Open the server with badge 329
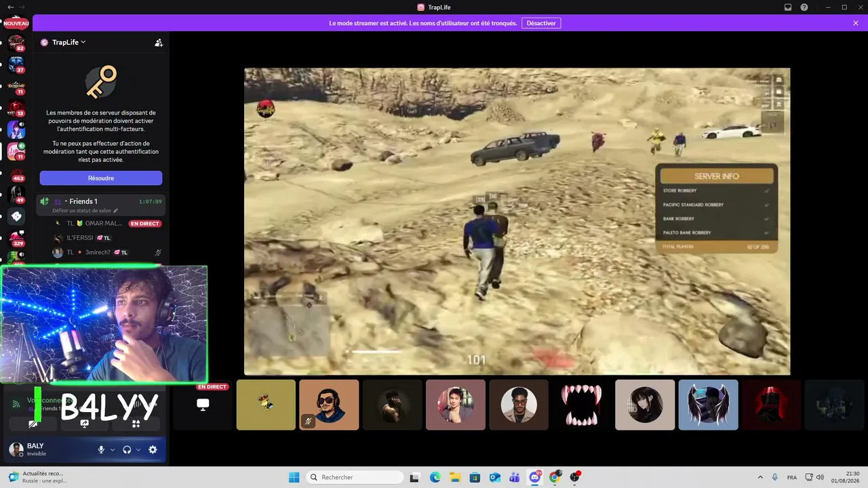The image size is (868, 488). click(x=16, y=239)
